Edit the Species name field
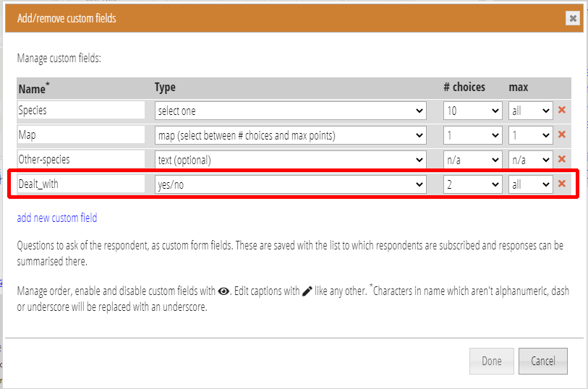The height and width of the screenshot is (389, 588). click(81, 110)
